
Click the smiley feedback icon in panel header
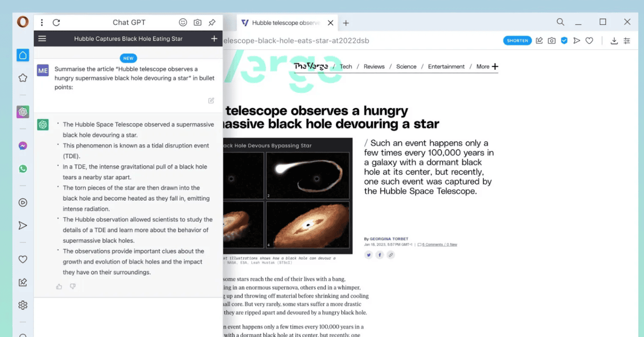click(x=183, y=22)
